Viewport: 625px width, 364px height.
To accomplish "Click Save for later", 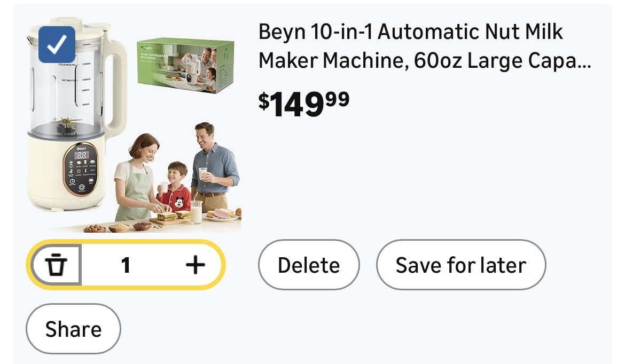I will 460,265.
